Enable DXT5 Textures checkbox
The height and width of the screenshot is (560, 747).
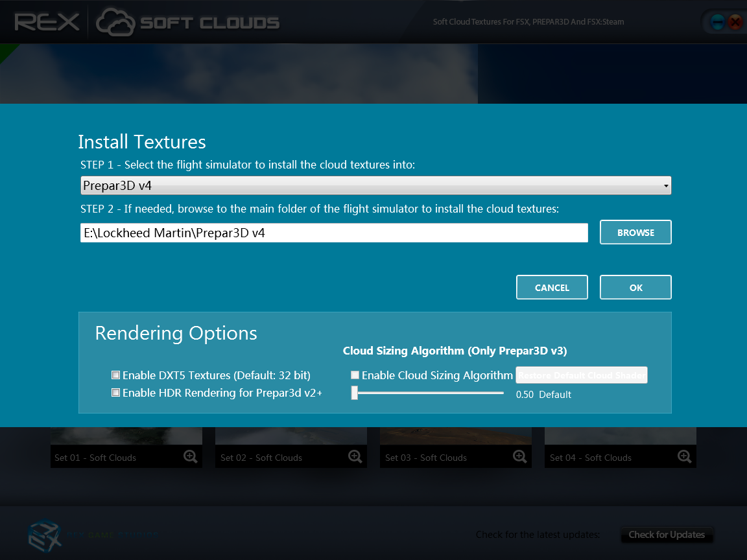[116, 375]
